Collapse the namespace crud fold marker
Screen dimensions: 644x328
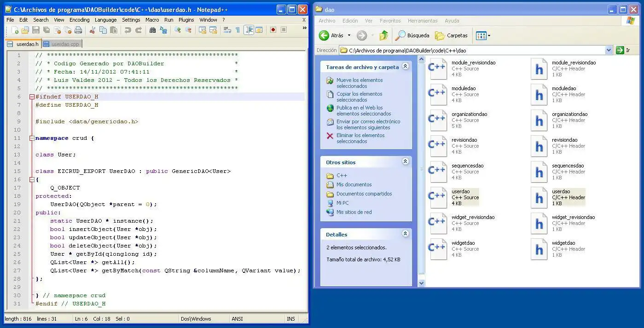pos(31,138)
